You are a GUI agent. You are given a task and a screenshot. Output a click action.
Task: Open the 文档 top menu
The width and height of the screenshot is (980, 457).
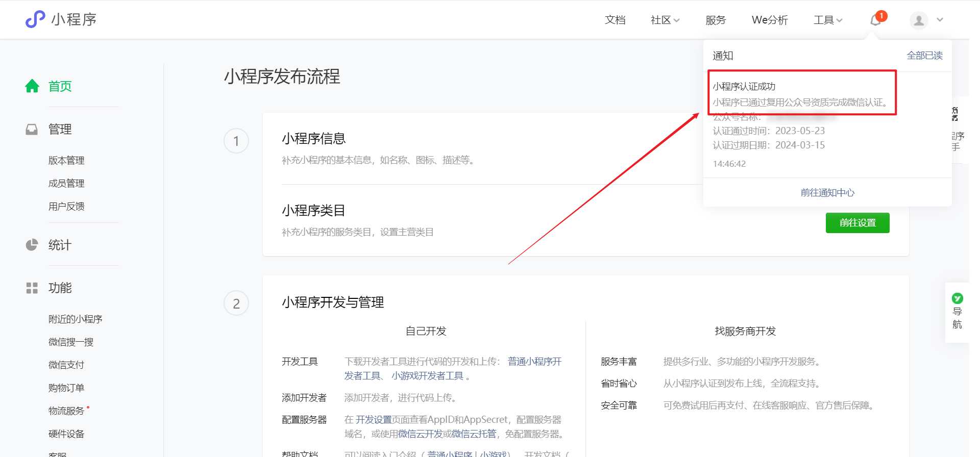pyautogui.click(x=615, y=20)
